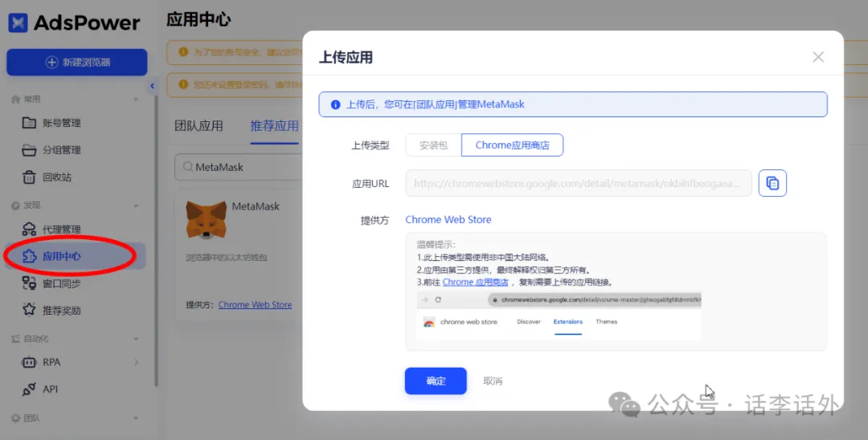Click the MetaMask card title
868x440 pixels.
pos(256,206)
